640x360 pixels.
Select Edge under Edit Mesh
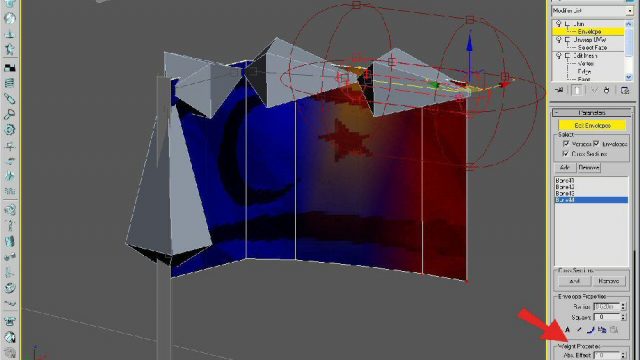tap(584, 71)
